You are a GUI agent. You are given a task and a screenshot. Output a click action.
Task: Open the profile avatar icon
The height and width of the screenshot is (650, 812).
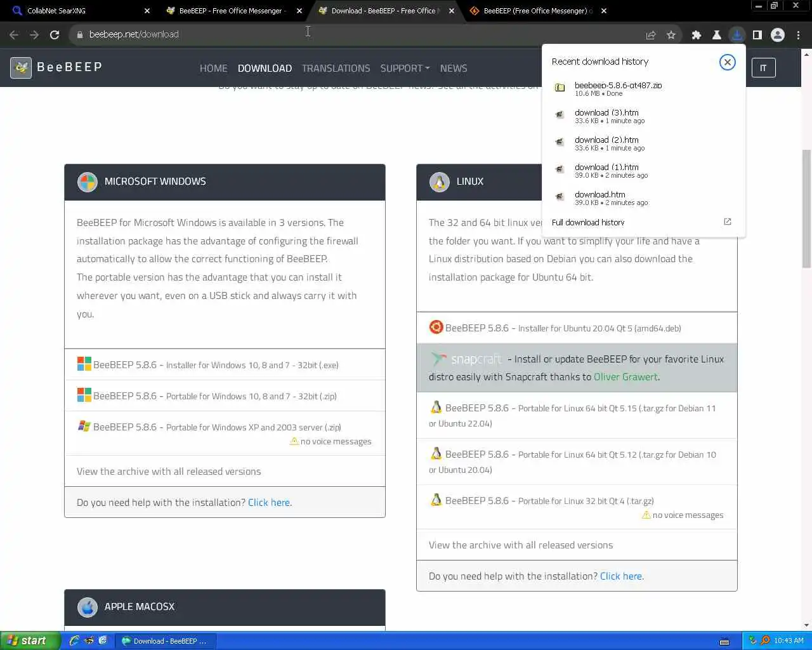[778, 35]
